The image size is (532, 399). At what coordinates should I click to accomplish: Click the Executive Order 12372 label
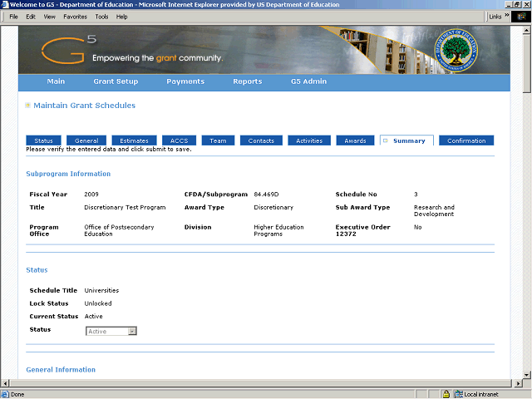click(x=363, y=230)
